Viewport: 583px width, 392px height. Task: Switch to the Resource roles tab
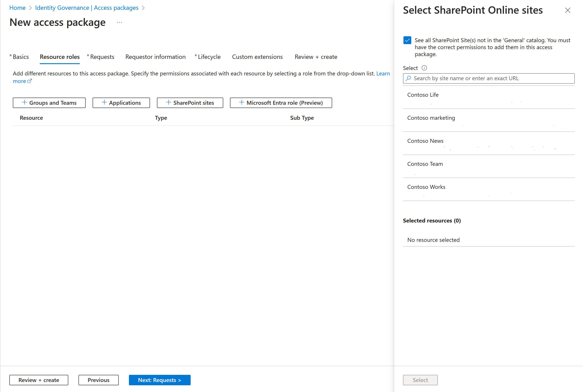60,56
